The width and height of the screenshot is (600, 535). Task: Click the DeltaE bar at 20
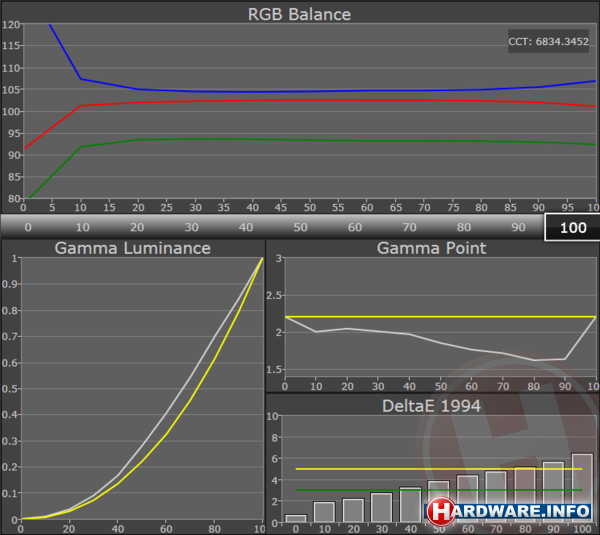pyautogui.click(x=353, y=510)
